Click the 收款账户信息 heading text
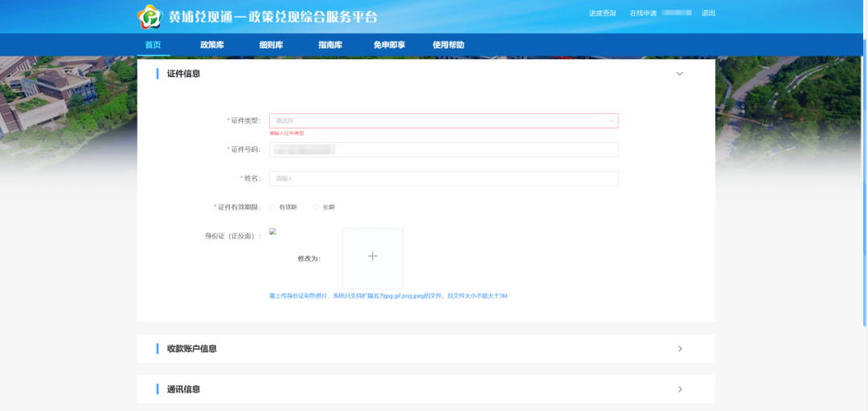 (192, 348)
